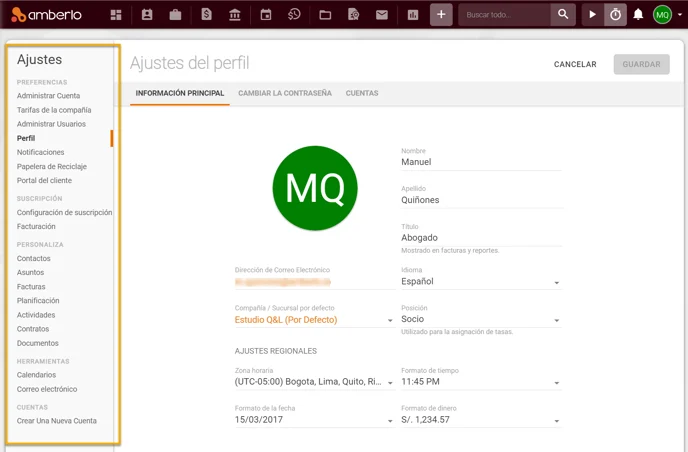Image resolution: width=688 pixels, height=452 pixels.
Task: Open the reports chart icon
Action: click(x=413, y=15)
